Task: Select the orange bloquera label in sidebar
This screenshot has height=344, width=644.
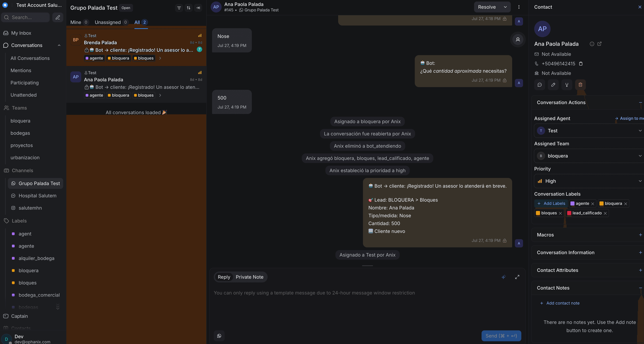Action: [28, 270]
